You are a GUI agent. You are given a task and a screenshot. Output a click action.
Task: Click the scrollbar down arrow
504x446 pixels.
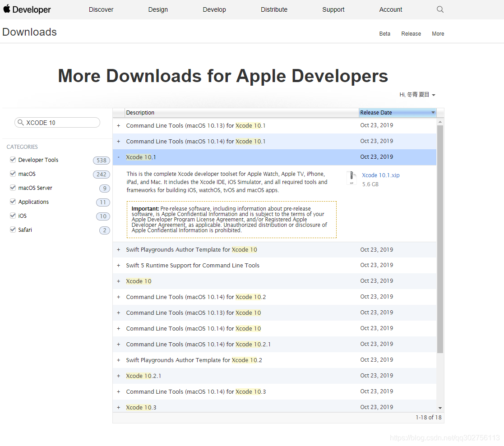[440, 408]
